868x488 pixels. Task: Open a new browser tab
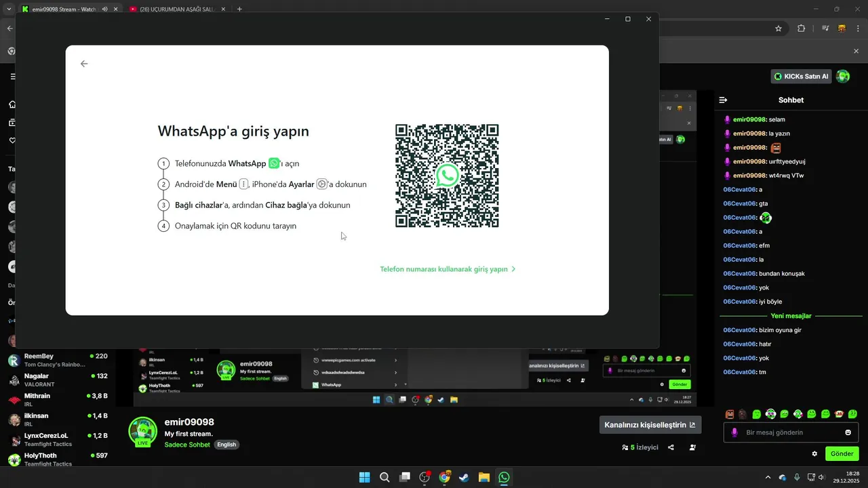(x=239, y=9)
